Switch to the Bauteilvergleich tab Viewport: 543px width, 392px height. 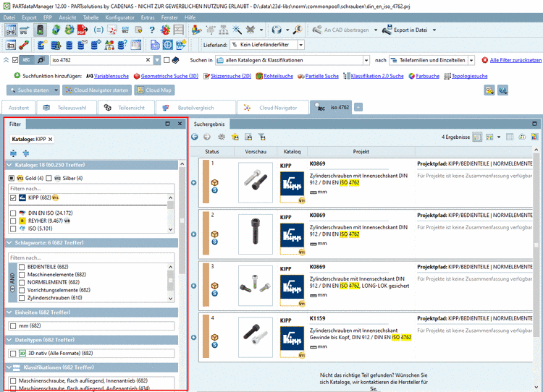pos(195,108)
